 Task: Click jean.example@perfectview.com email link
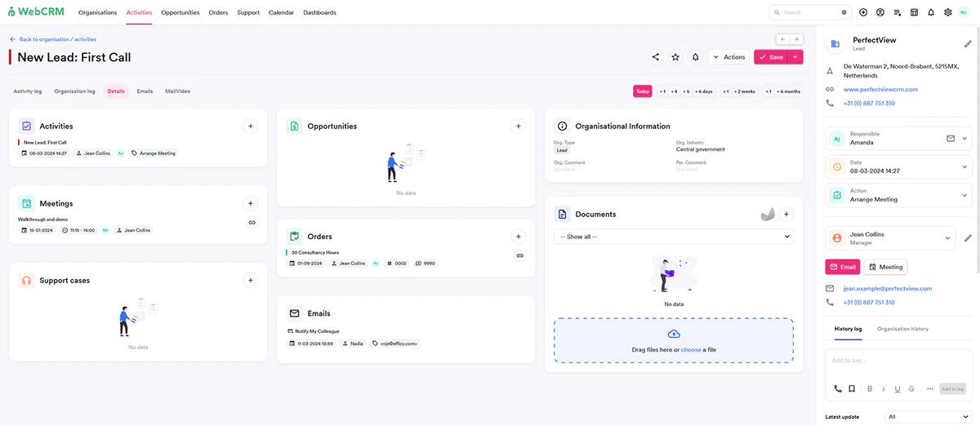tap(888, 288)
